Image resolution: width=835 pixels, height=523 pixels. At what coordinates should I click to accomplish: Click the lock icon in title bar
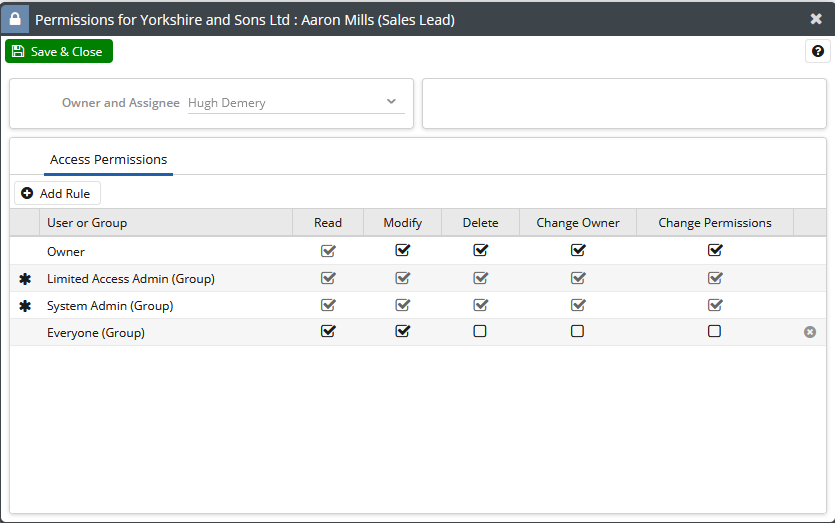click(15, 19)
